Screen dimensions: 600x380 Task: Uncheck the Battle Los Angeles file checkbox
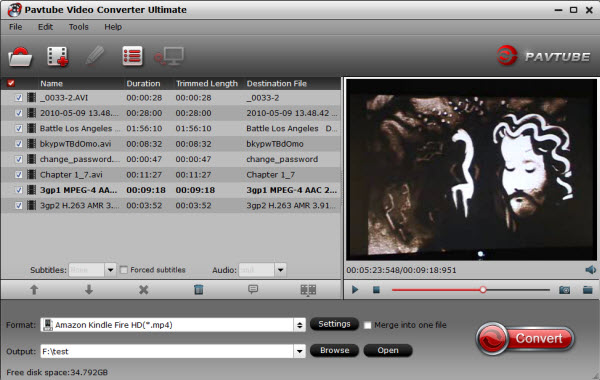pos(18,129)
